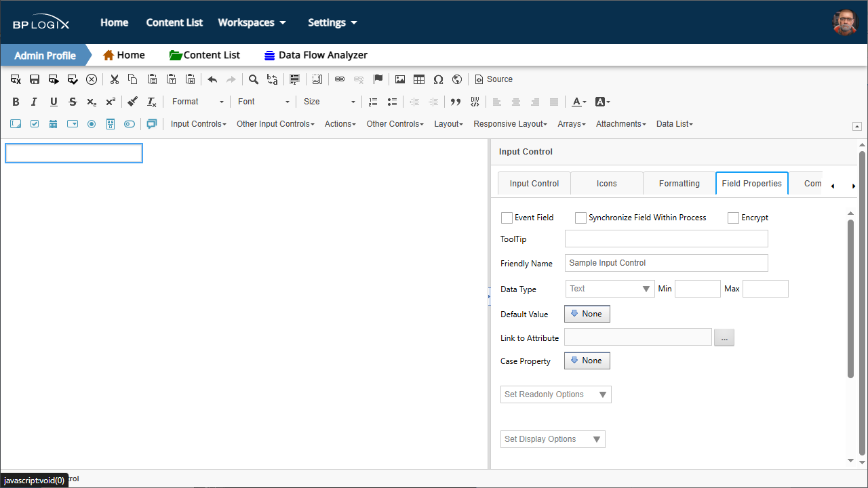Click the Source button

494,79
